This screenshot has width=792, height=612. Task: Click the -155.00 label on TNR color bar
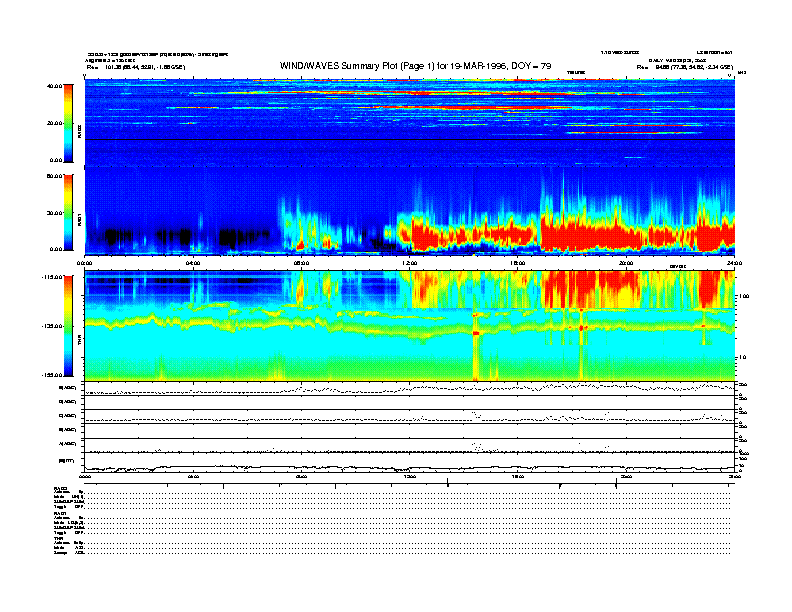[52, 375]
